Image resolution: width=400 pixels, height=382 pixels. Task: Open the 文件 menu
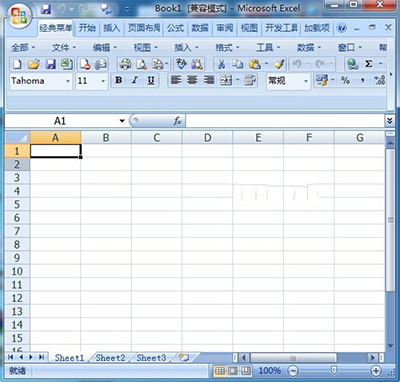(x=64, y=48)
